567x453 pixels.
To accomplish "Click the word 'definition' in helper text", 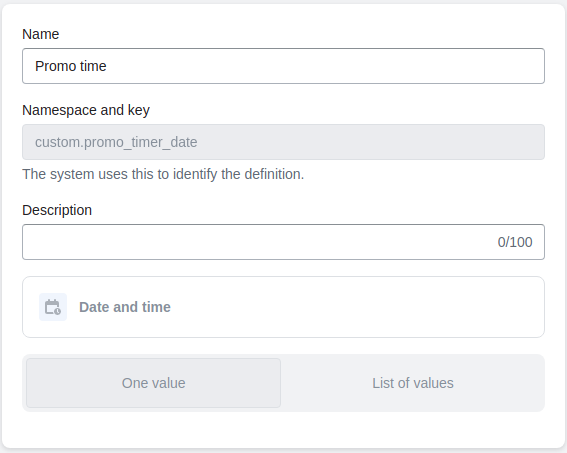I will [273, 174].
